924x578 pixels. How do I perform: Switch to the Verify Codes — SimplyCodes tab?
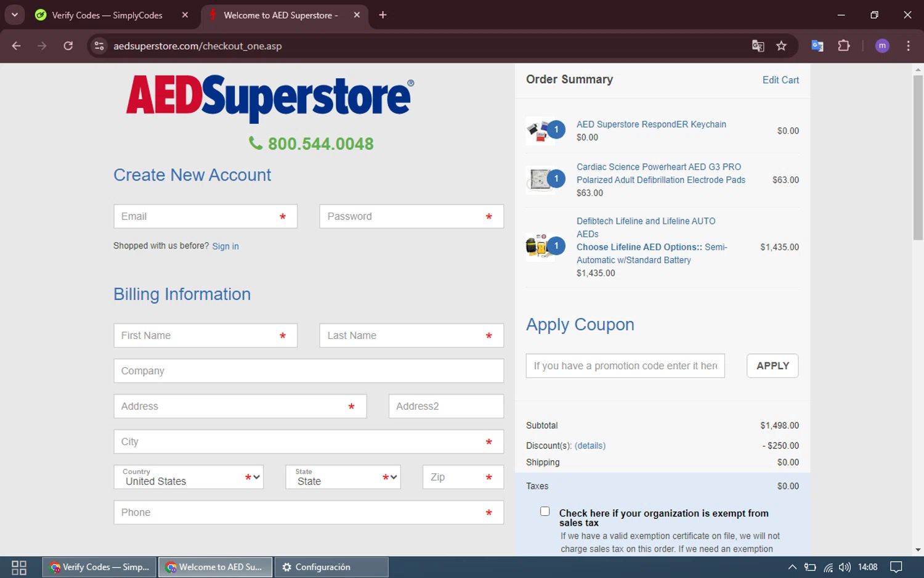tap(107, 15)
